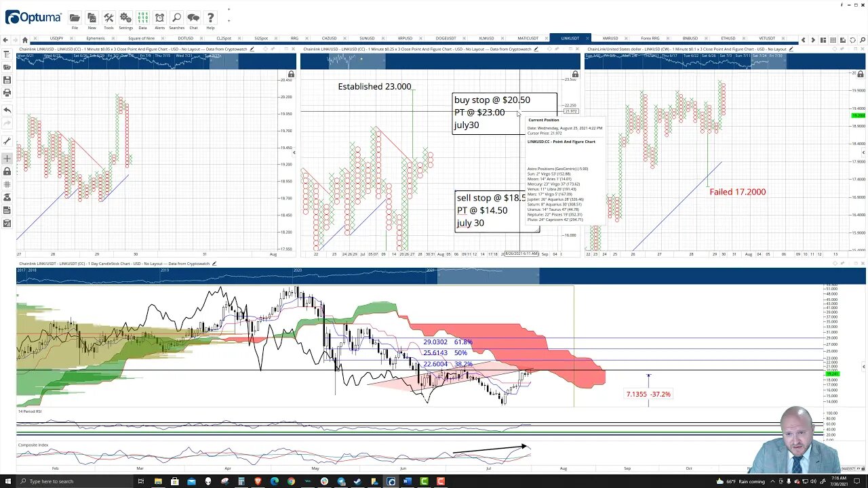The image size is (868, 488).
Task: Switch to the ETHUSD tab
Action: pos(728,39)
